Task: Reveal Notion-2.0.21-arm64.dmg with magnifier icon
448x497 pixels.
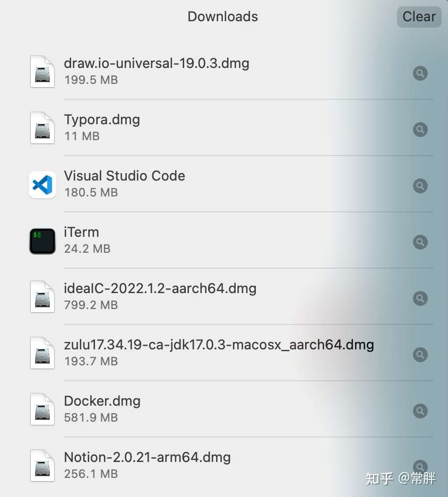Action: point(420,466)
